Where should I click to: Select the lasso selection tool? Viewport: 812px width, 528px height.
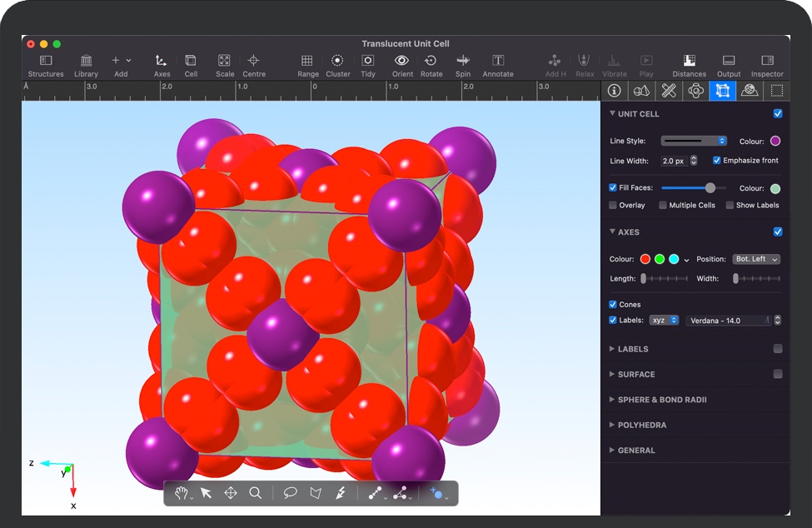point(290,493)
